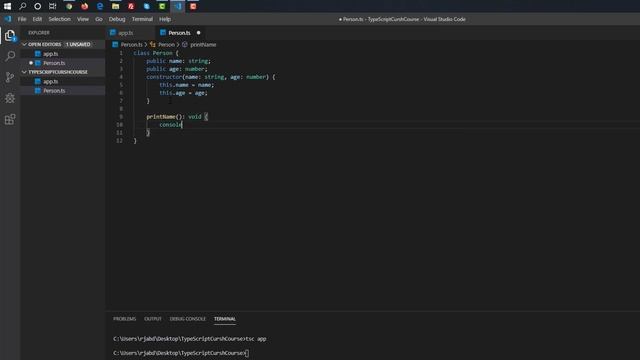This screenshot has height=360, width=640.
Task: Click the Explorer panel header title
Action: pyautogui.click(x=39, y=33)
